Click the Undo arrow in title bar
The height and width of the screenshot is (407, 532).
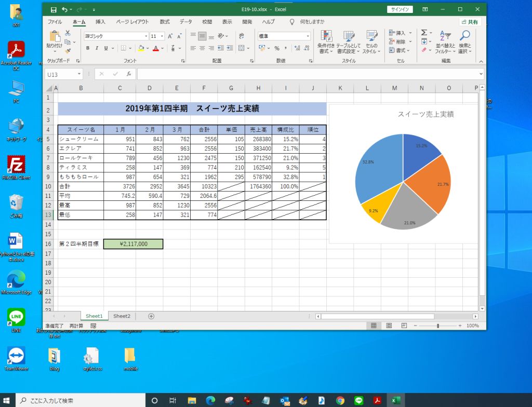tap(64, 9)
